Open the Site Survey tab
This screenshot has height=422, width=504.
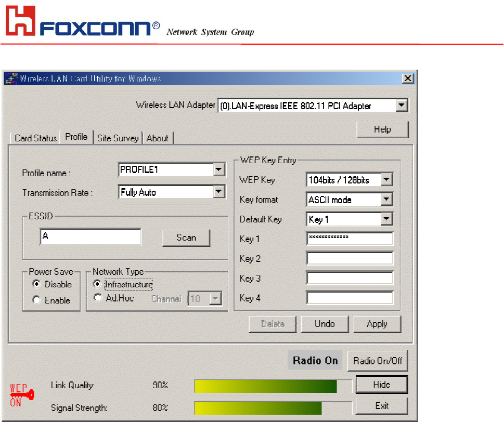(x=118, y=138)
